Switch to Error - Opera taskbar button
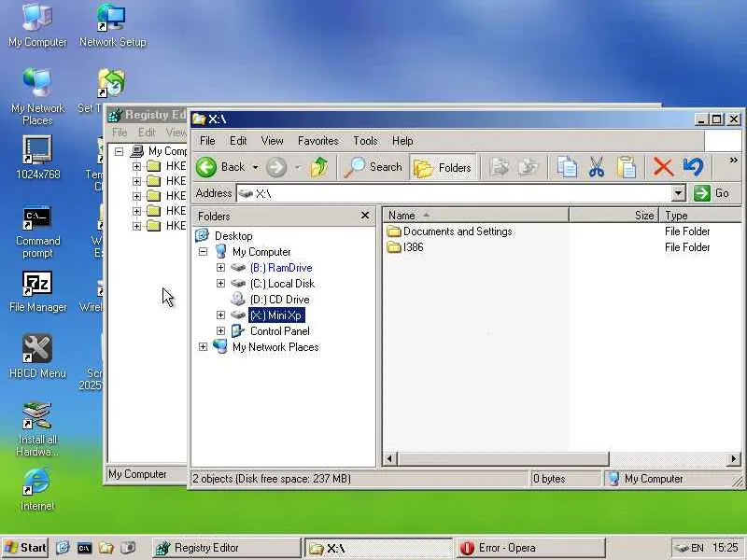The width and height of the screenshot is (747, 560). 530,548
